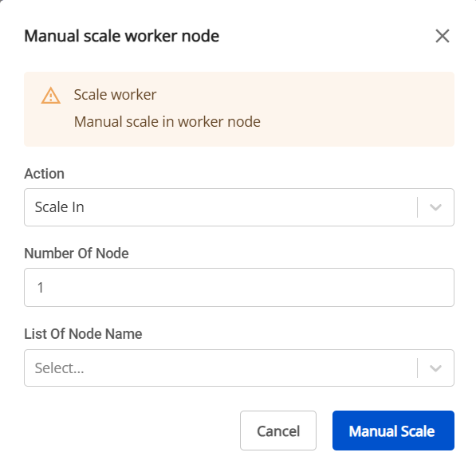Open the List Of Node Name chevron
The image size is (476, 468).
point(435,368)
